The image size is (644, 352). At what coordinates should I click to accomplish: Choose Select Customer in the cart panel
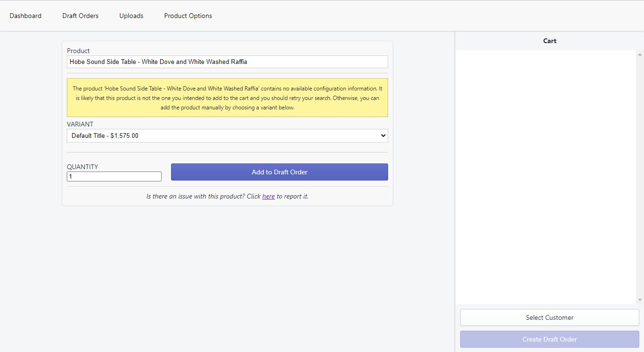point(549,317)
